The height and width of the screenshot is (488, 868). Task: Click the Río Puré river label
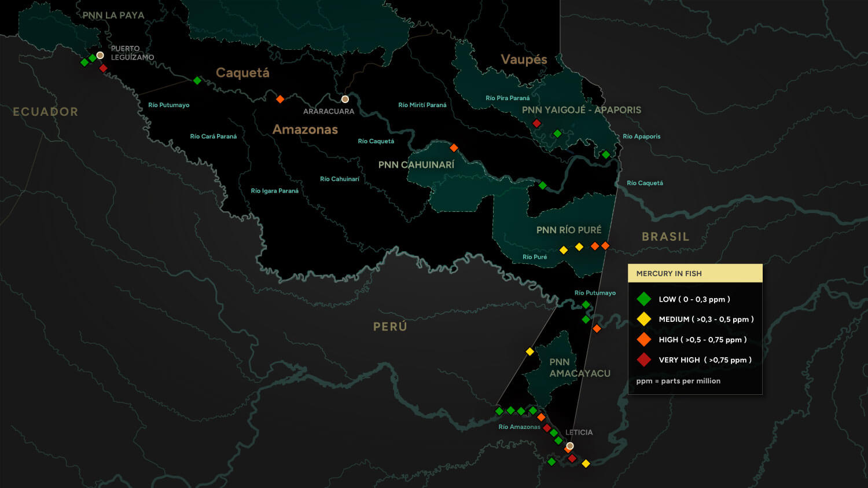535,257
